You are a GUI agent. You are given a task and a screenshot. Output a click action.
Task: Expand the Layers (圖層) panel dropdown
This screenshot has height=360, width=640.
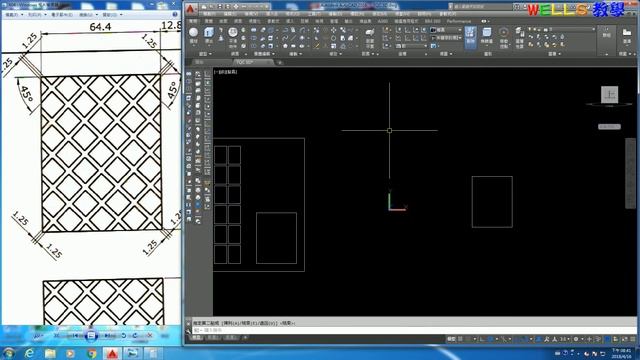tap(554, 54)
